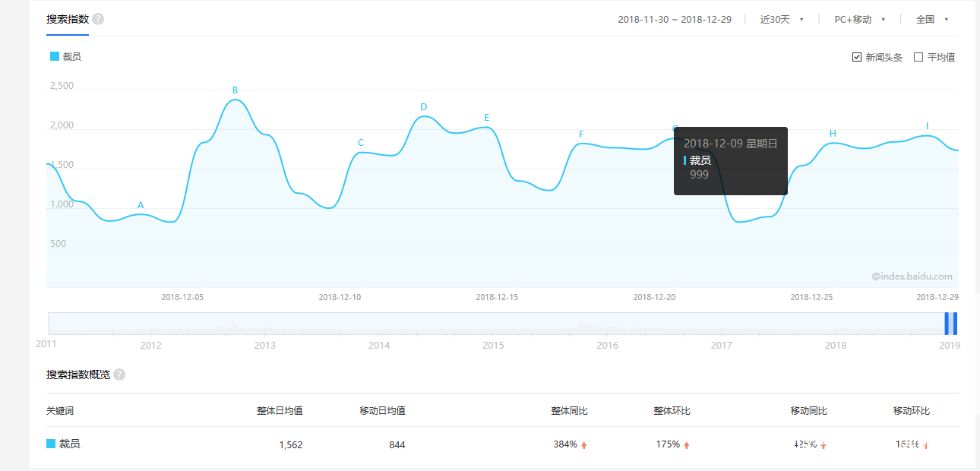This screenshot has height=471, width=980.
Task: Click 2018-12-20 x-axis date label
Action: [654, 297]
